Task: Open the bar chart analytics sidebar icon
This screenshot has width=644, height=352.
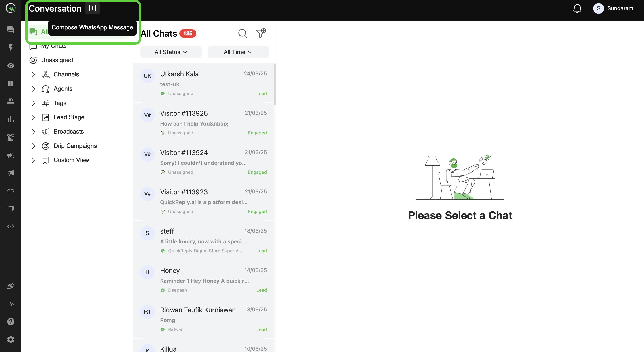Action: point(11,119)
